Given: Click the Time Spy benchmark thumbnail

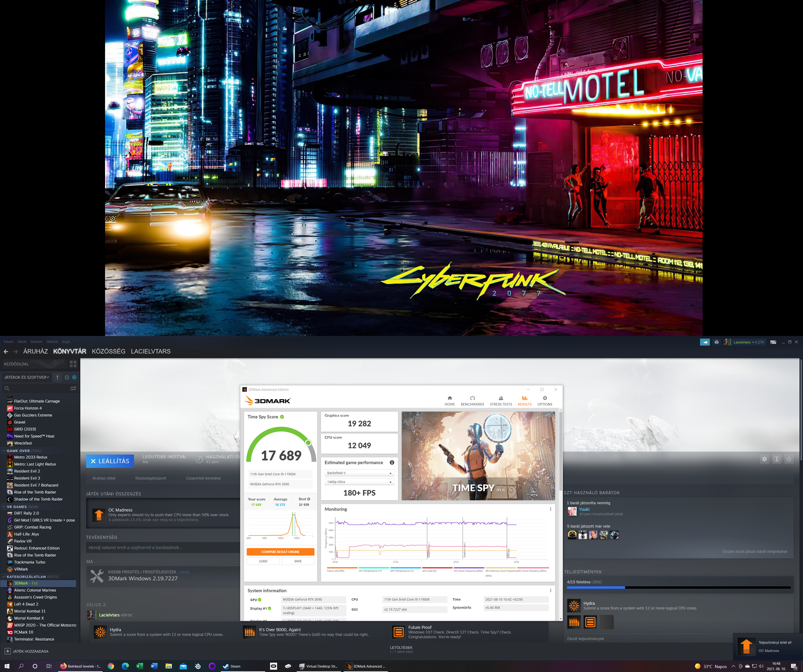Looking at the screenshot, I should pyautogui.click(x=478, y=456).
